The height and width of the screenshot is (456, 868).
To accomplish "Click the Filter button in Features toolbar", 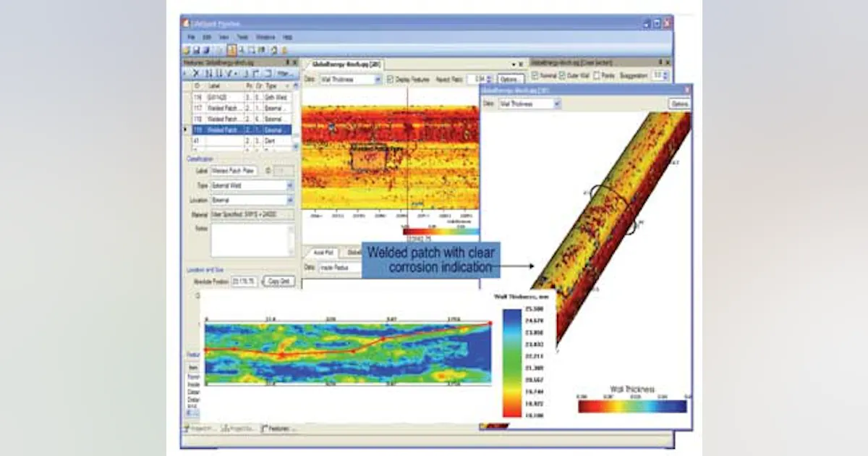I will (x=285, y=73).
